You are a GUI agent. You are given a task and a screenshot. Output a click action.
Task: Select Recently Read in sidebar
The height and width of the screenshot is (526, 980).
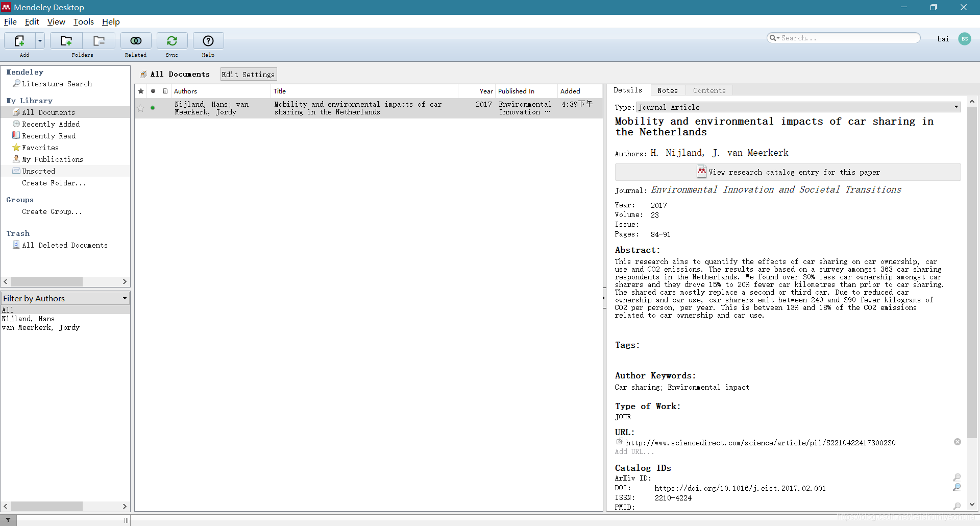48,136
